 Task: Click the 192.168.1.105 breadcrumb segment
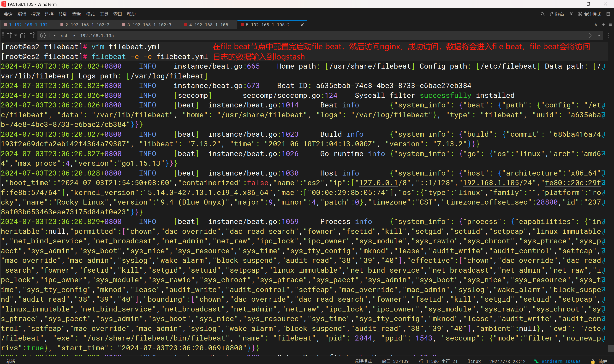(97, 35)
